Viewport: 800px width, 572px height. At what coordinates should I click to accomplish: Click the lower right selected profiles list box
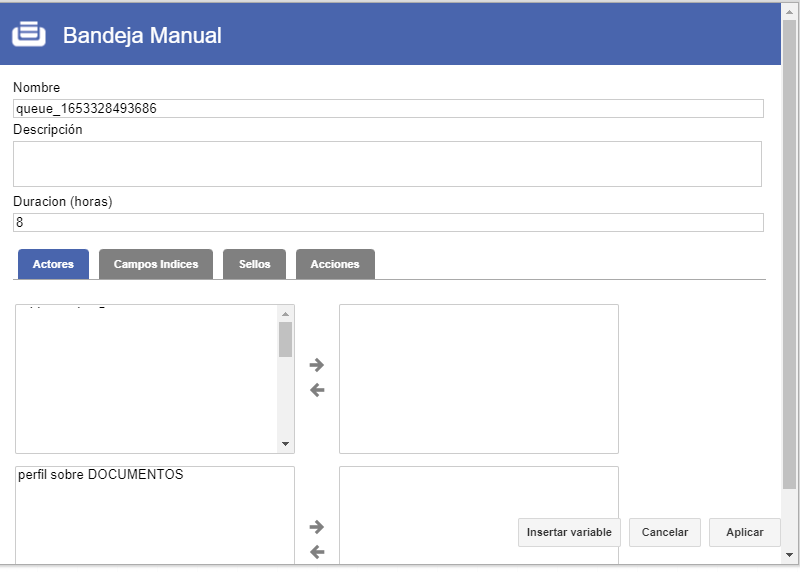pos(479,515)
